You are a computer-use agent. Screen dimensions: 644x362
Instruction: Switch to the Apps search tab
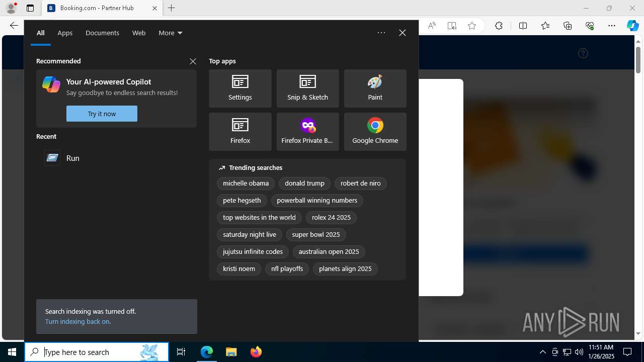(x=65, y=33)
